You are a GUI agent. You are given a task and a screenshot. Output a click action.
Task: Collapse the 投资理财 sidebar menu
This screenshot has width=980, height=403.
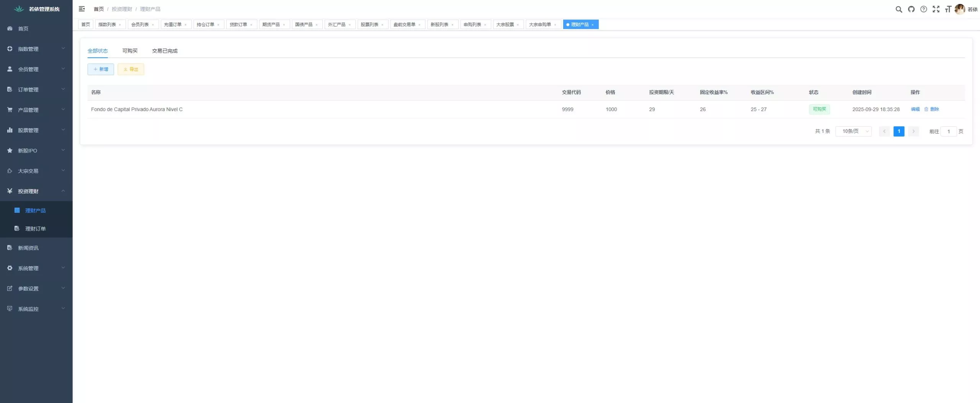click(x=36, y=191)
